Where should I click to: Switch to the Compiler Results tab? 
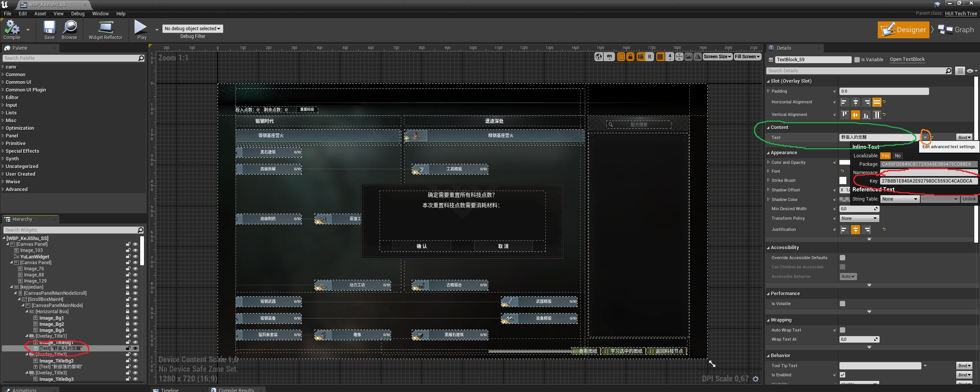point(236,390)
